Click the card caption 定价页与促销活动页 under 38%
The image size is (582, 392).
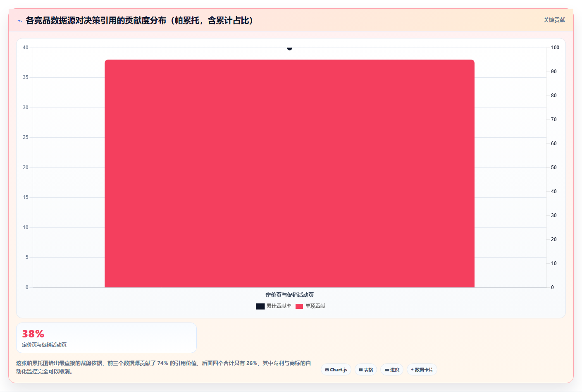tap(44, 344)
